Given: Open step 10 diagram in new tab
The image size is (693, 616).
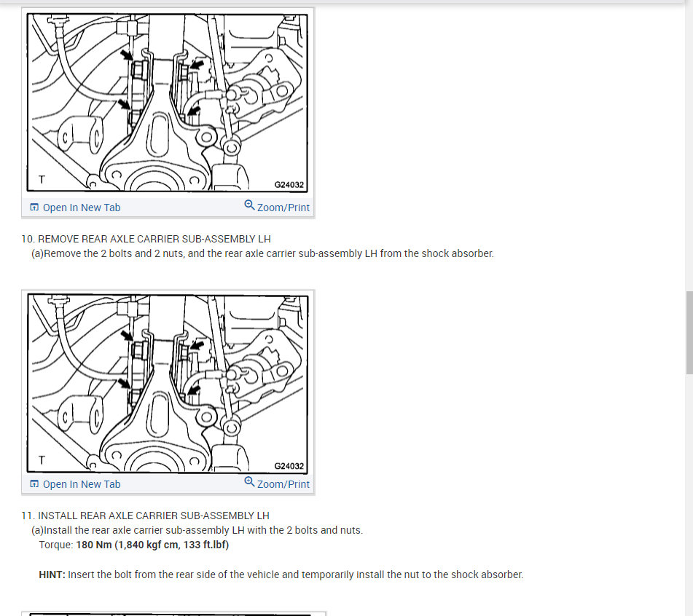Looking at the screenshot, I should pos(75,208).
